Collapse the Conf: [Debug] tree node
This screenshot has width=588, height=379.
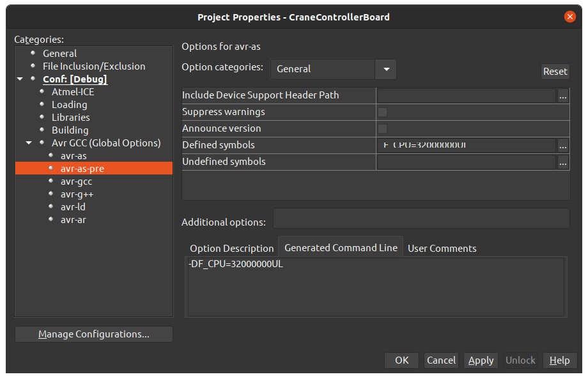20,79
